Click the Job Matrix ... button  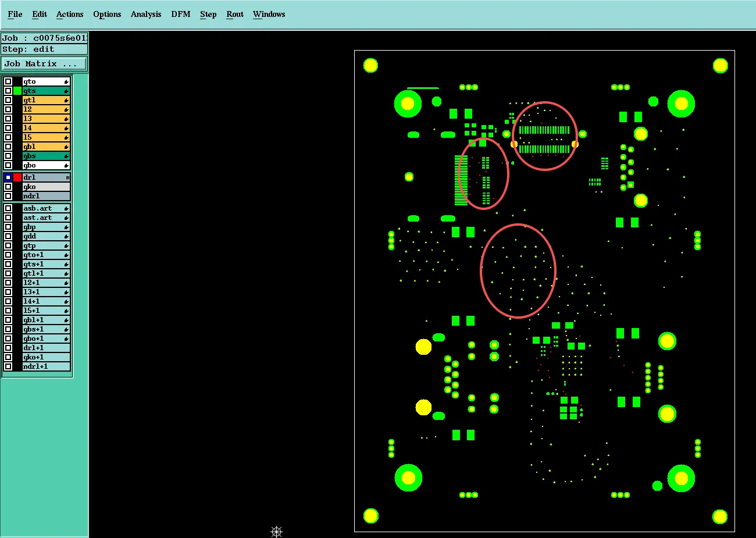(x=45, y=64)
